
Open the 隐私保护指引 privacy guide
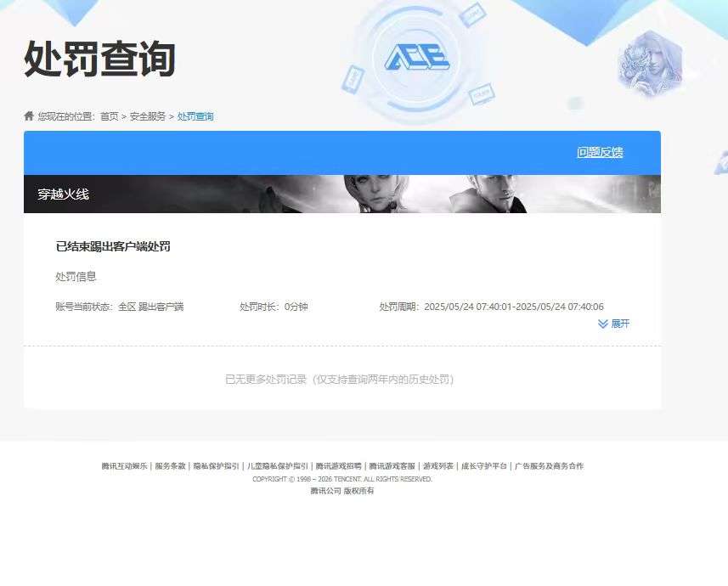pyautogui.click(x=214, y=465)
